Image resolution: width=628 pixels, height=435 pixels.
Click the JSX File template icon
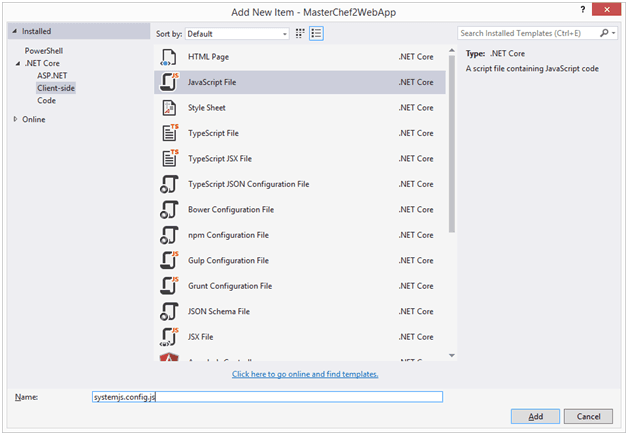[169, 337]
